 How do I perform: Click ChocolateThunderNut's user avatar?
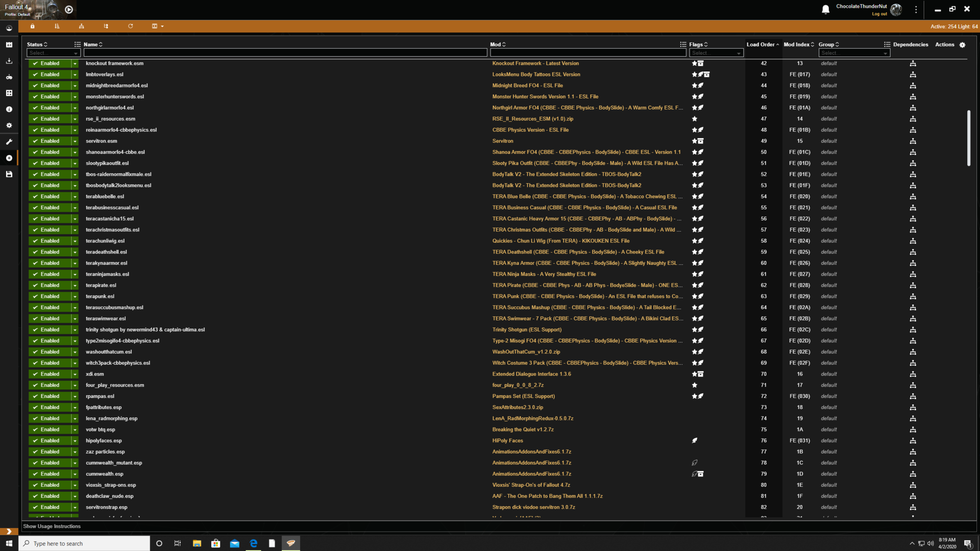(x=896, y=9)
